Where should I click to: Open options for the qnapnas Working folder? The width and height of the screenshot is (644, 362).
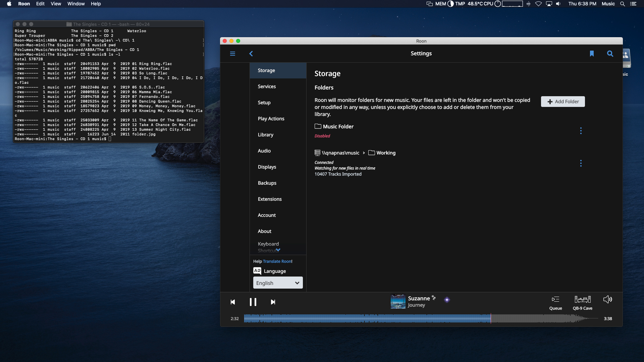click(581, 163)
